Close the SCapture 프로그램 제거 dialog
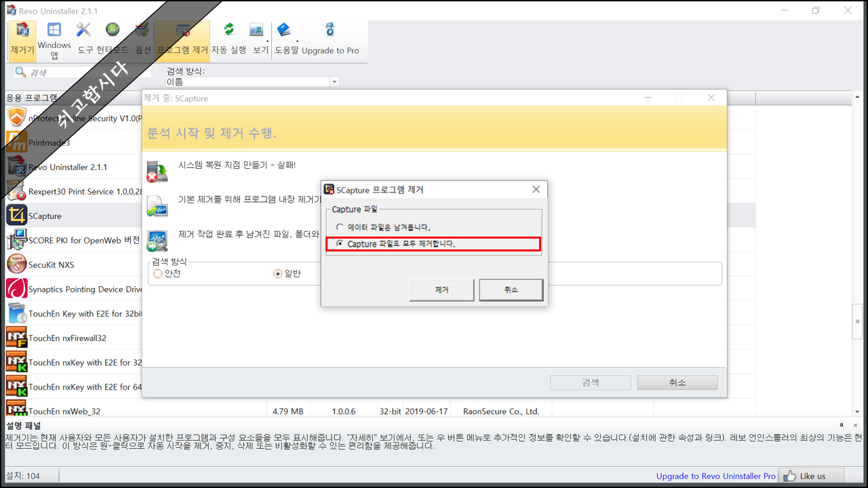The width and height of the screenshot is (868, 488). tap(536, 189)
